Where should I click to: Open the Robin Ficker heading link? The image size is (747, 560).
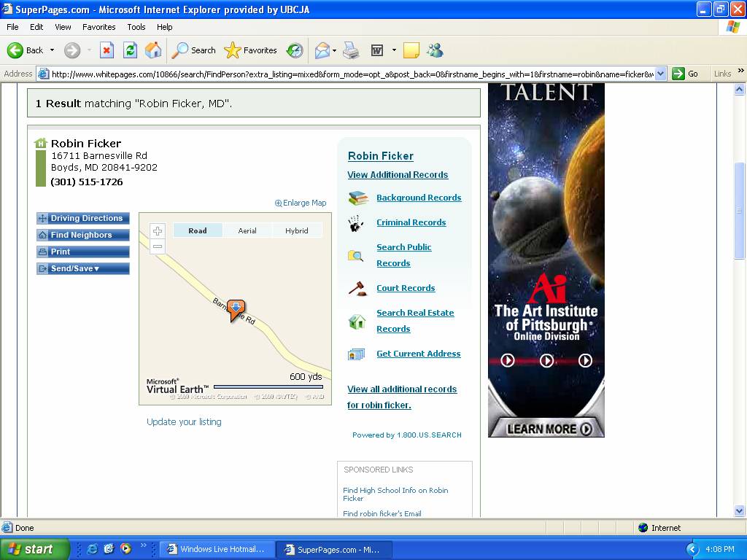381,156
